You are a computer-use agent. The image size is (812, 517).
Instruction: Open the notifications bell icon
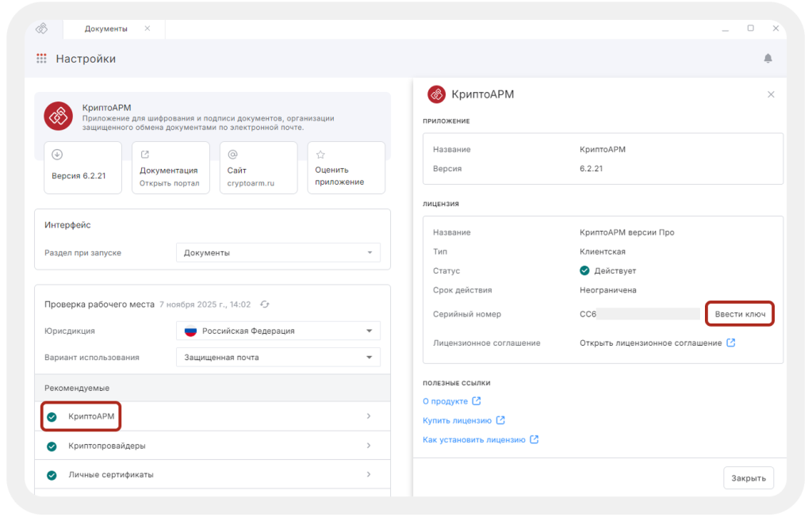768,59
